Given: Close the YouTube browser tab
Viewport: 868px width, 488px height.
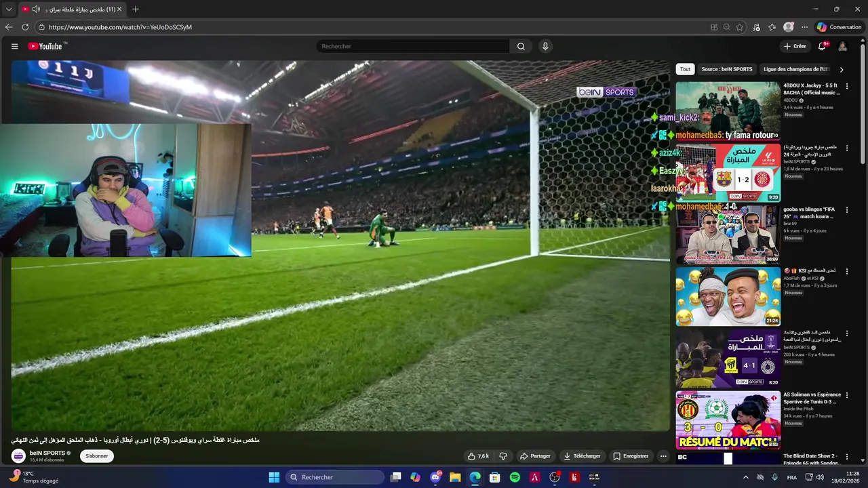Looking at the screenshot, I should point(119,9).
